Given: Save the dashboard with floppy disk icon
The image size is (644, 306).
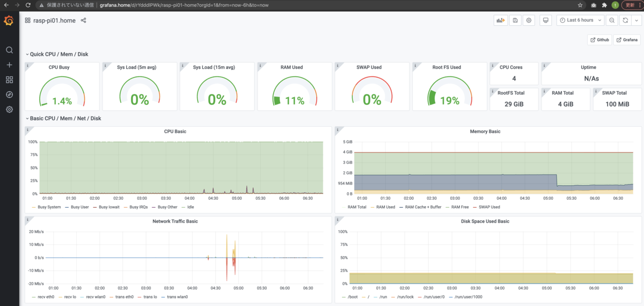Looking at the screenshot, I should (515, 20).
